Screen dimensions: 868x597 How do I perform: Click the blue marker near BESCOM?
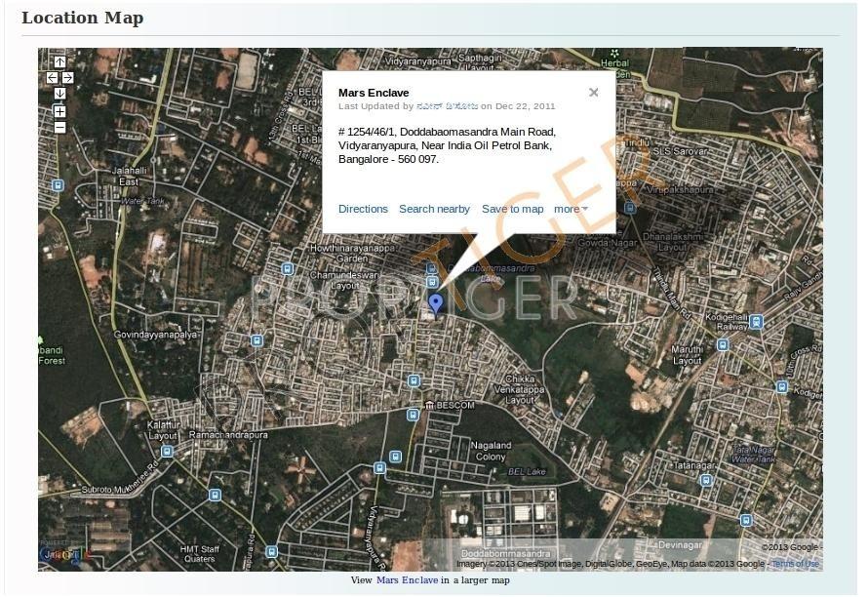413,414
